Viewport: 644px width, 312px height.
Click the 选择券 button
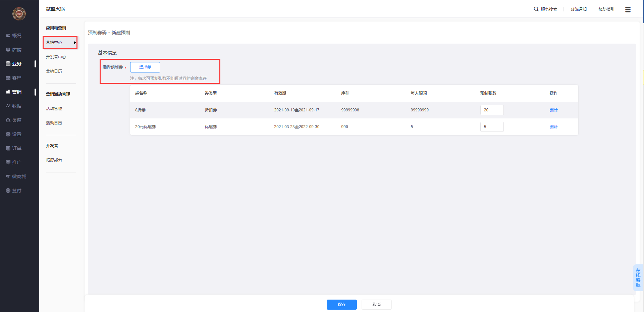coord(145,67)
